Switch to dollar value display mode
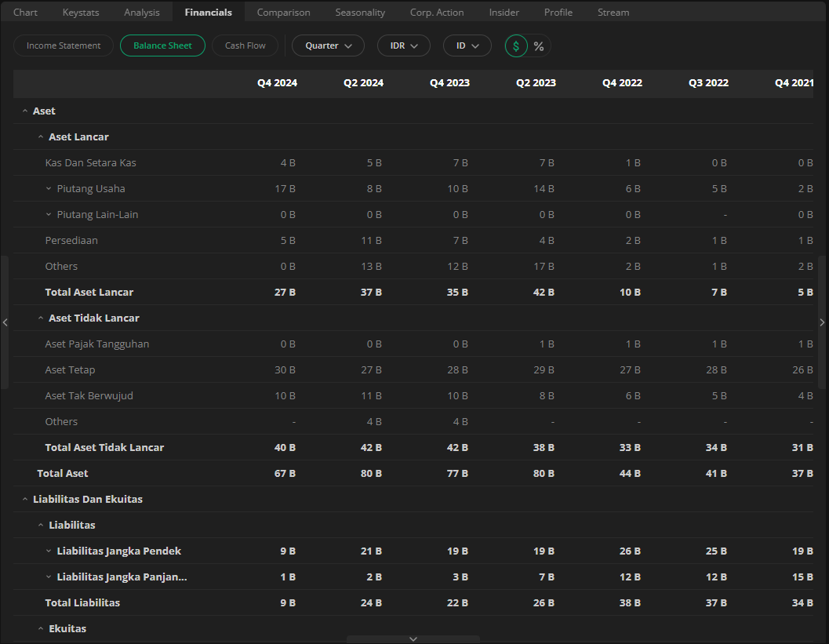829x644 pixels. (516, 46)
